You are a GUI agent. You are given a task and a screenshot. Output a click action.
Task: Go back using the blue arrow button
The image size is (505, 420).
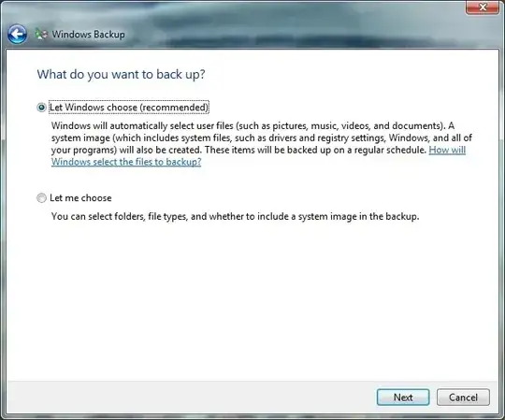coord(17,34)
